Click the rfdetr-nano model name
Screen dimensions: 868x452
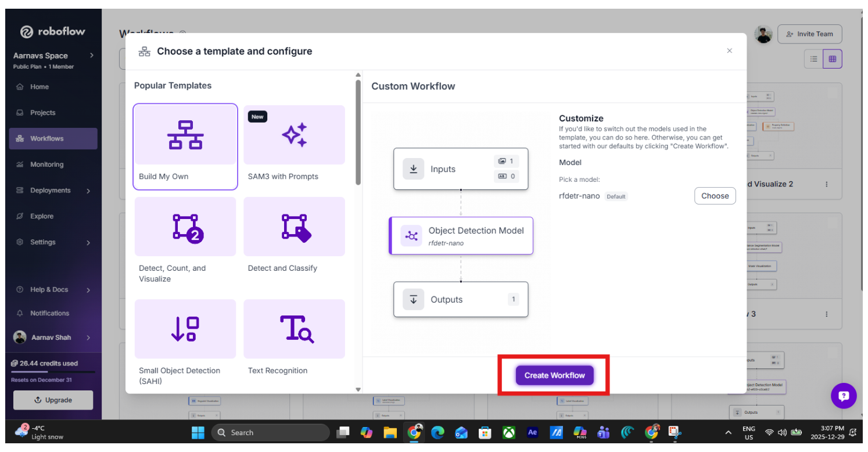tap(579, 196)
